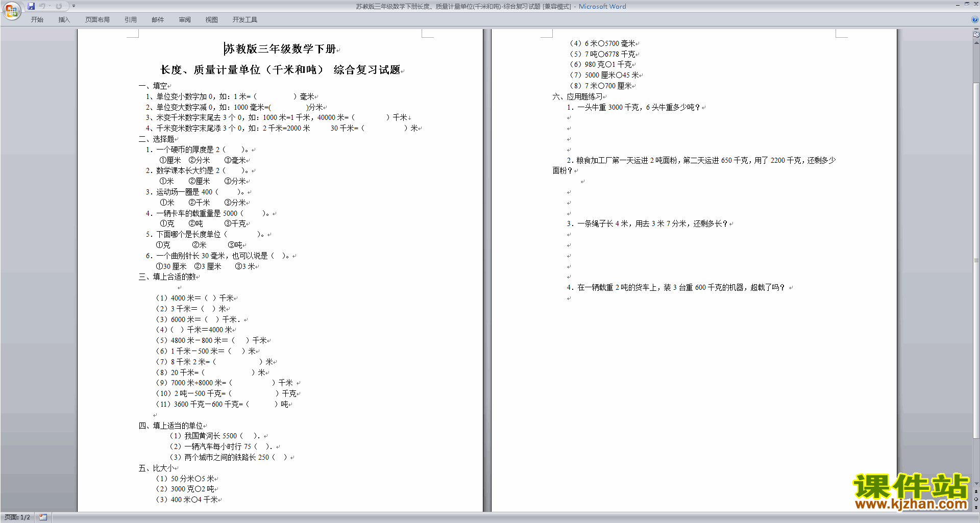
Task: Click the heading 三、填上合适的数
Action: pos(167,277)
